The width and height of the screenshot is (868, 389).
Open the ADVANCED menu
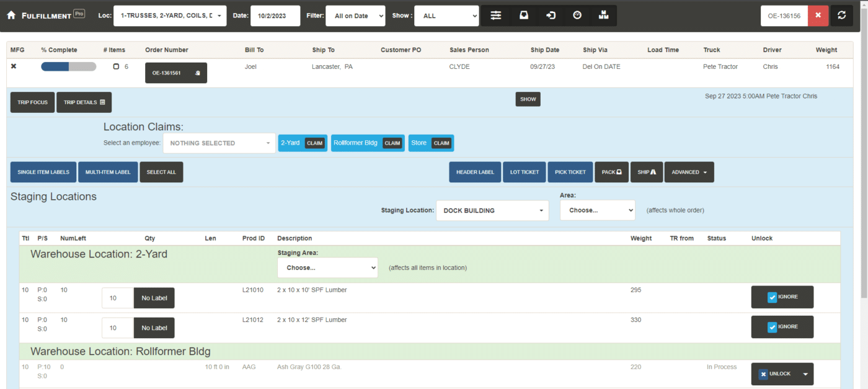click(x=689, y=172)
